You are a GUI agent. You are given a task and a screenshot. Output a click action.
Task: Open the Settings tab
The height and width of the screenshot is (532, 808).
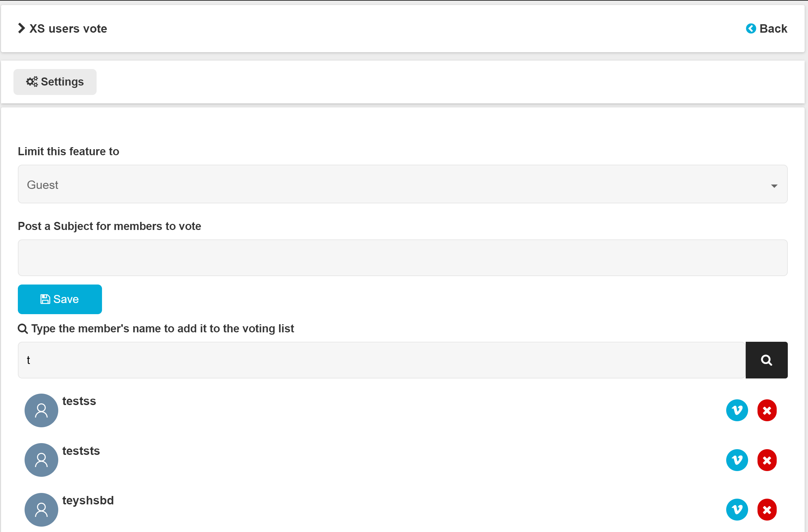click(x=55, y=82)
